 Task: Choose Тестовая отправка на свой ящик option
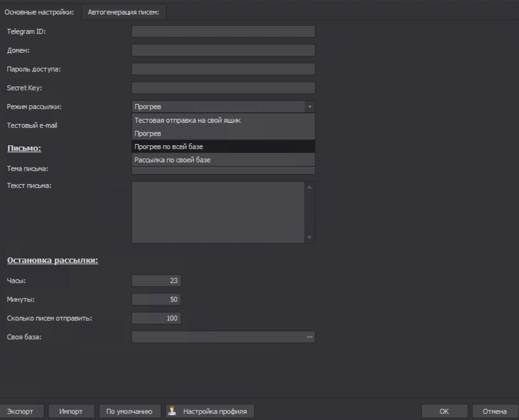click(x=223, y=120)
